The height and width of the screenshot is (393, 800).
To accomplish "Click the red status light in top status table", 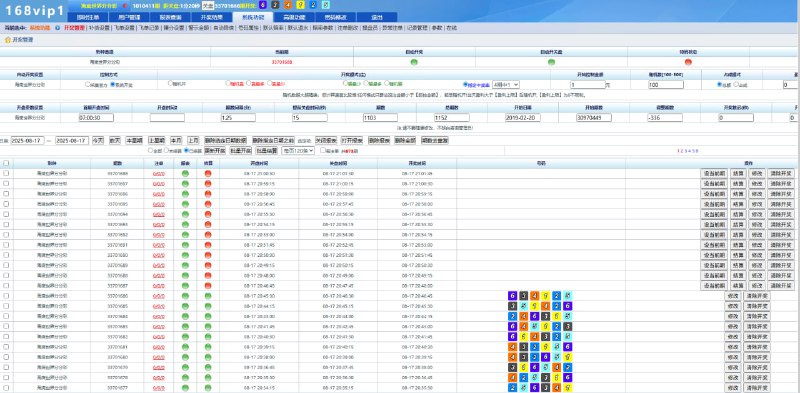I will pos(688,62).
